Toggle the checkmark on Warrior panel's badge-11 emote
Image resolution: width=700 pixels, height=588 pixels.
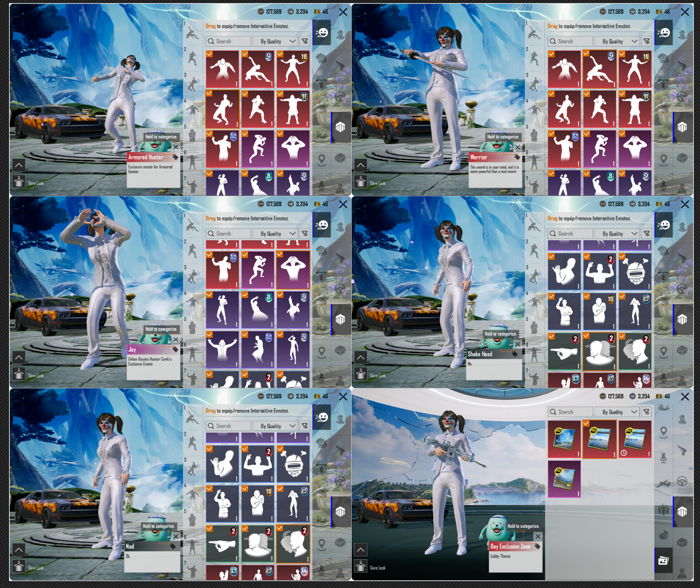click(622, 94)
